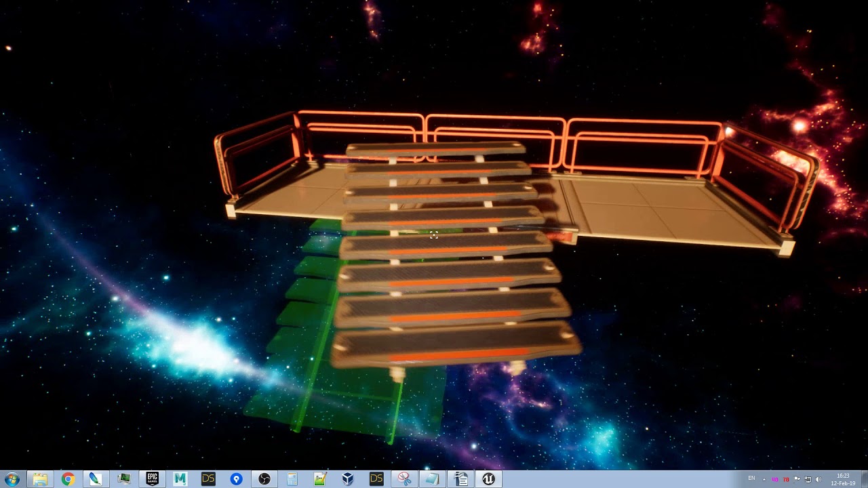The image size is (868, 488).
Task: Open Calculator from taskbar
Action: click(292, 479)
